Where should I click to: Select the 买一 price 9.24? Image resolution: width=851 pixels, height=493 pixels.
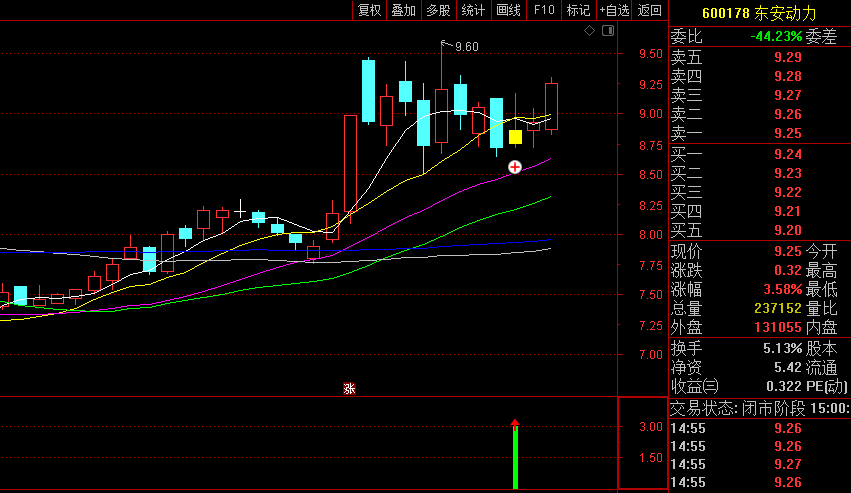pyautogui.click(x=788, y=154)
